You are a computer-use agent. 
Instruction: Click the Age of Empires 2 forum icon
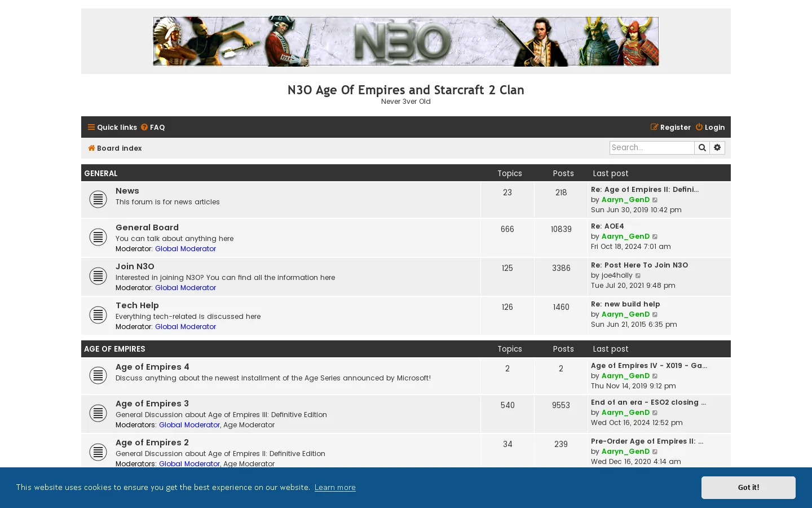point(98,452)
